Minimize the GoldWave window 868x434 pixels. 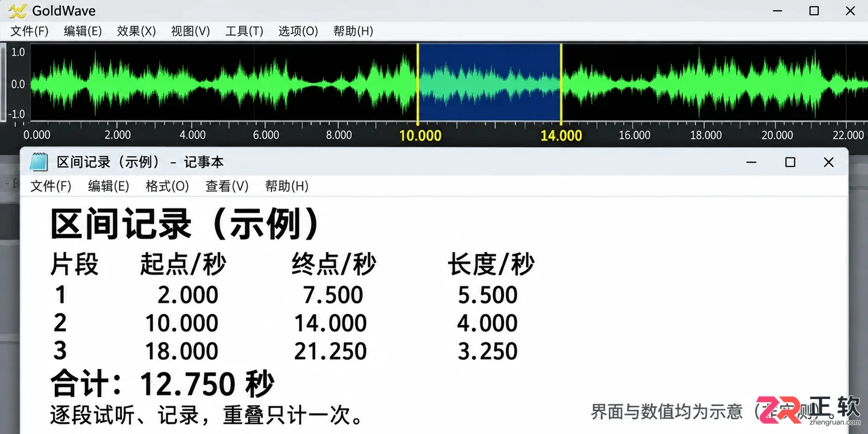(x=777, y=11)
